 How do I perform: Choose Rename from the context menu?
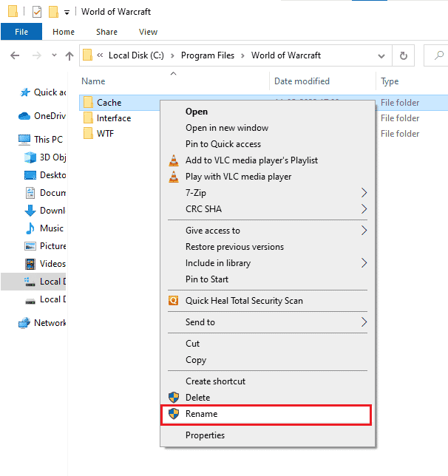click(201, 414)
